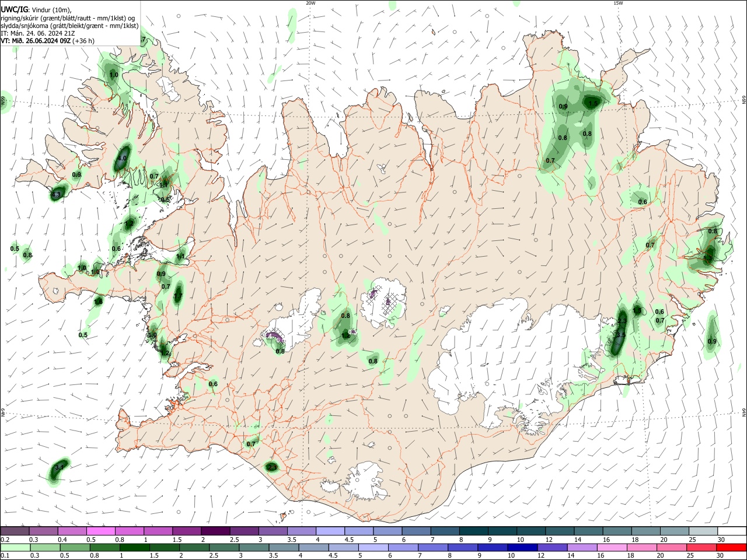Click the "30" label under the red swatch
Screen dimensions: 747x560
(721, 556)
